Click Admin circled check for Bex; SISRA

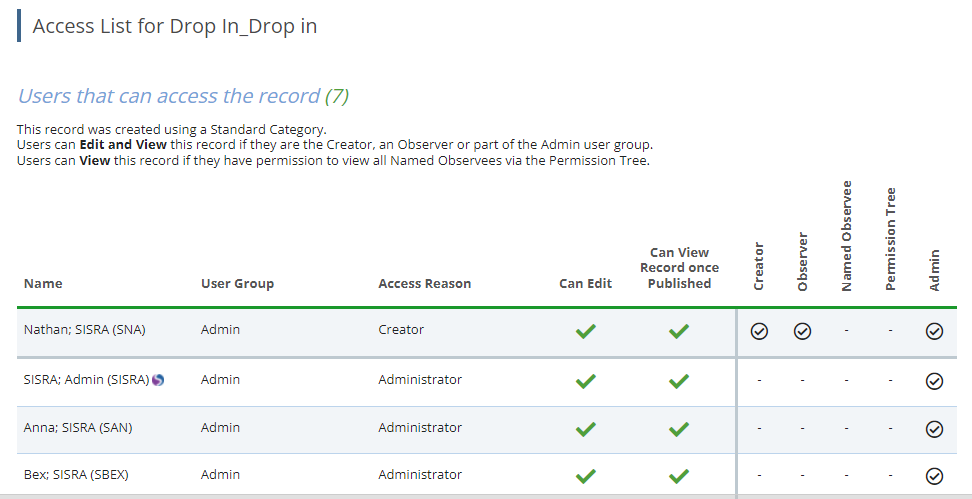pos(934,476)
